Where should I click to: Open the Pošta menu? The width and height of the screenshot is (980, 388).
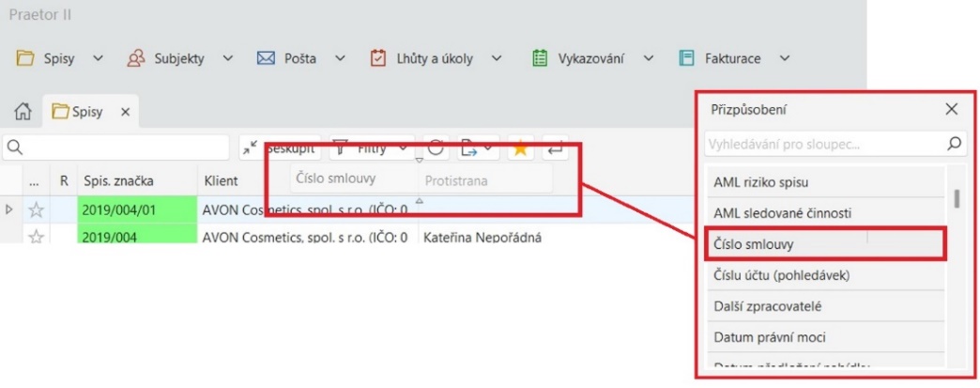(300, 58)
